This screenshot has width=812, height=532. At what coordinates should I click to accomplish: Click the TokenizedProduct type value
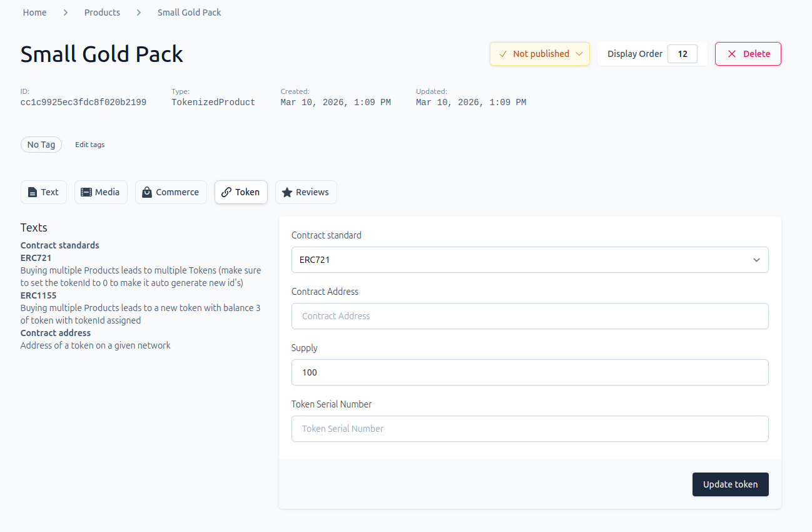[213, 102]
